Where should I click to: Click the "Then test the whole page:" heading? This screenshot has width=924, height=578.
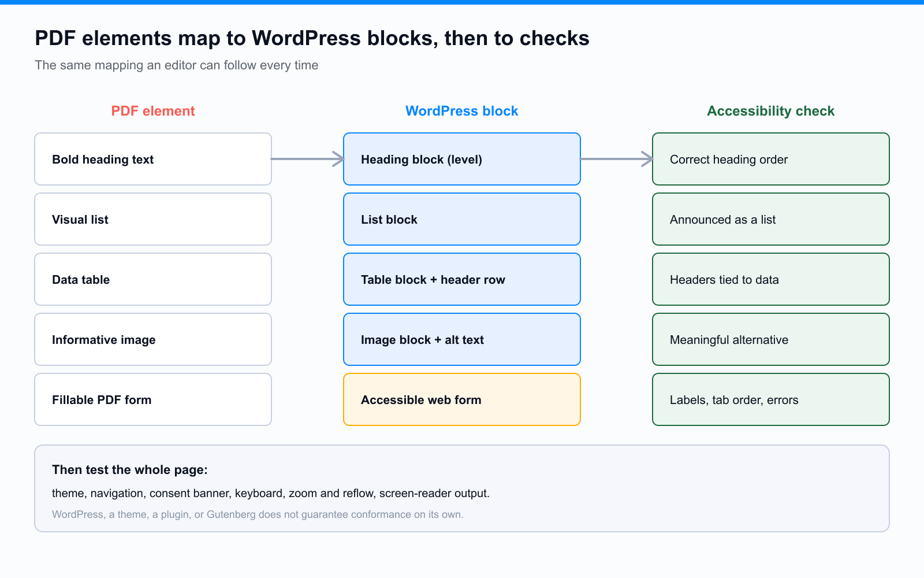(x=130, y=470)
